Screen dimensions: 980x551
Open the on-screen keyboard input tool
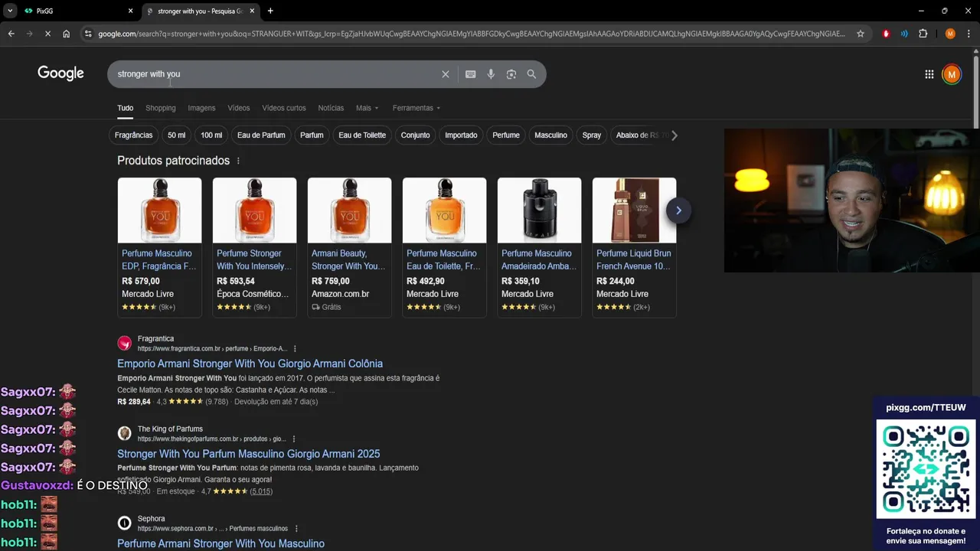(x=470, y=74)
